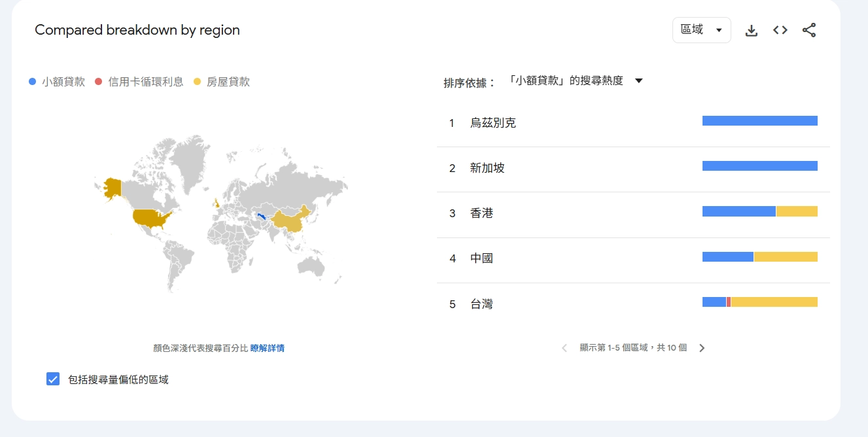Click the next-page arrow for regions
The image size is (868, 437).
click(702, 347)
